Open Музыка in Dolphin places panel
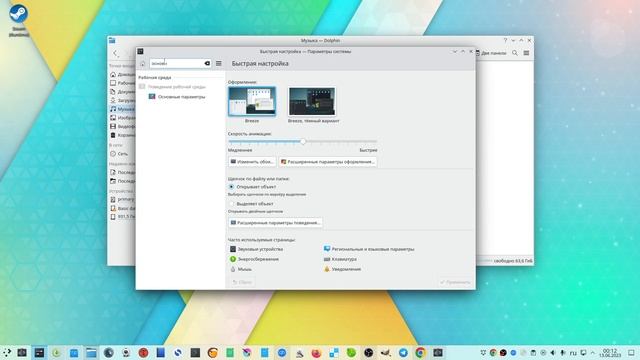 [x=122, y=109]
